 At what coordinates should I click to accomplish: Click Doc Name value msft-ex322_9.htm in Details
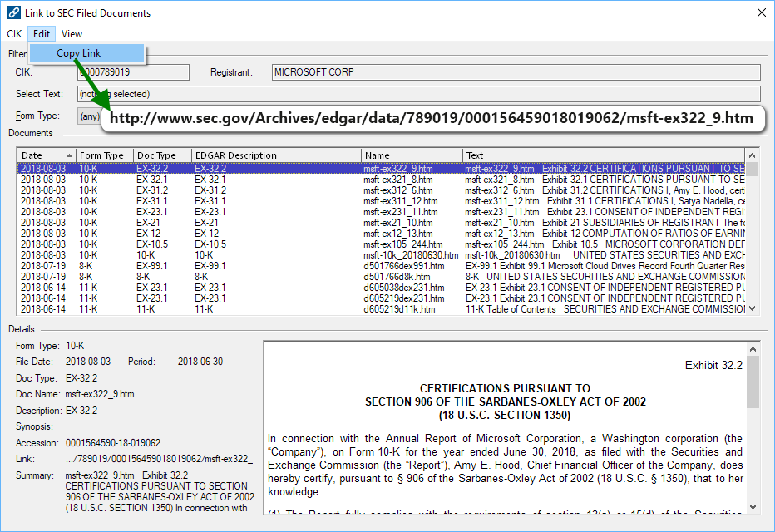[100, 394]
